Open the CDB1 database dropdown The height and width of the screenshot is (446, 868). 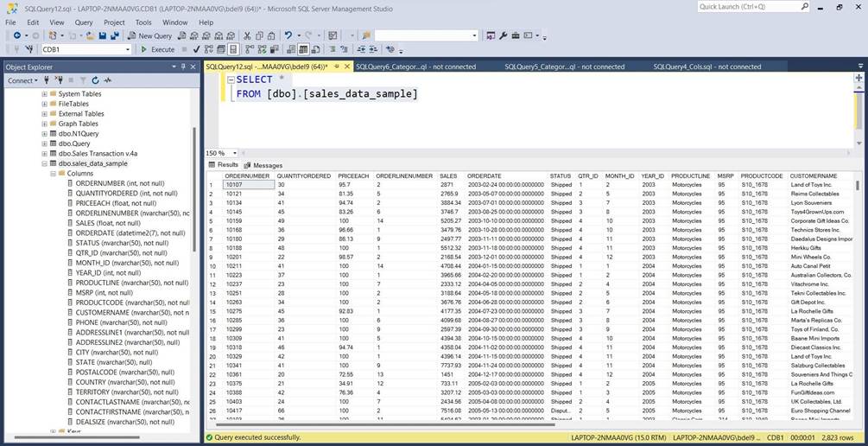pos(128,49)
